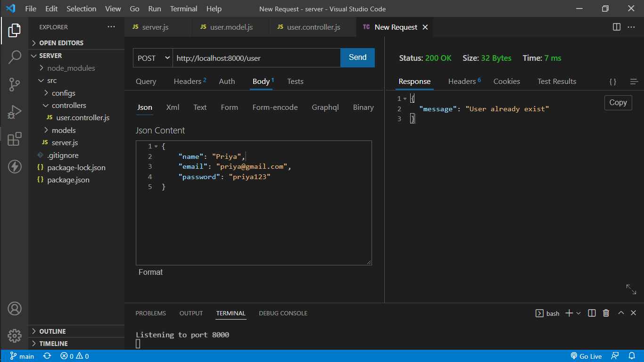Image resolution: width=644 pixels, height=362 pixels.
Task: Kill the terminal with the trash icon
Action: (x=606, y=313)
